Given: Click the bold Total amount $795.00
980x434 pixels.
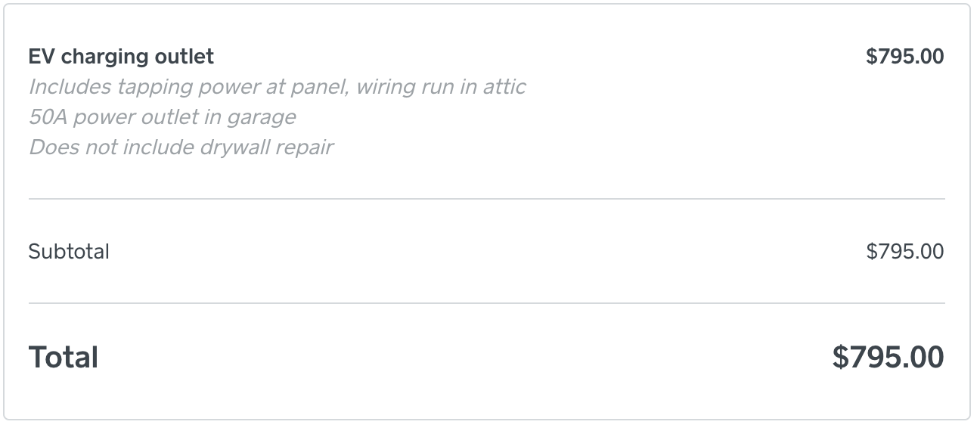Looking at the screenshot, I should point(888,358).
